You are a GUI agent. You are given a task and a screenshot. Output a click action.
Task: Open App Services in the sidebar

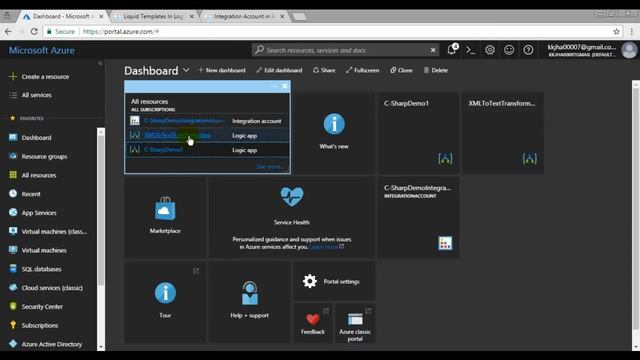[39, 213]
